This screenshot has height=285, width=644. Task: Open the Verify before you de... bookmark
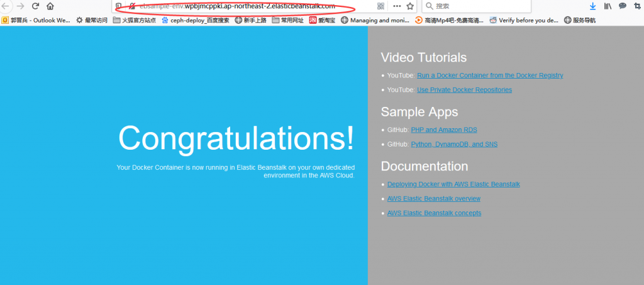pos(523,20)
